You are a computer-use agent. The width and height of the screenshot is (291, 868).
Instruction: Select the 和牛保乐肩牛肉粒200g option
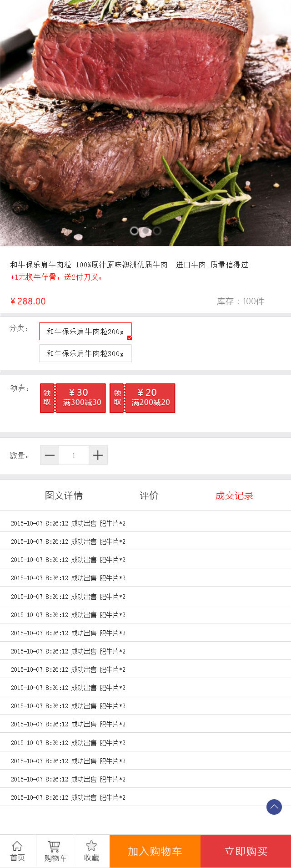pos(85,332)
